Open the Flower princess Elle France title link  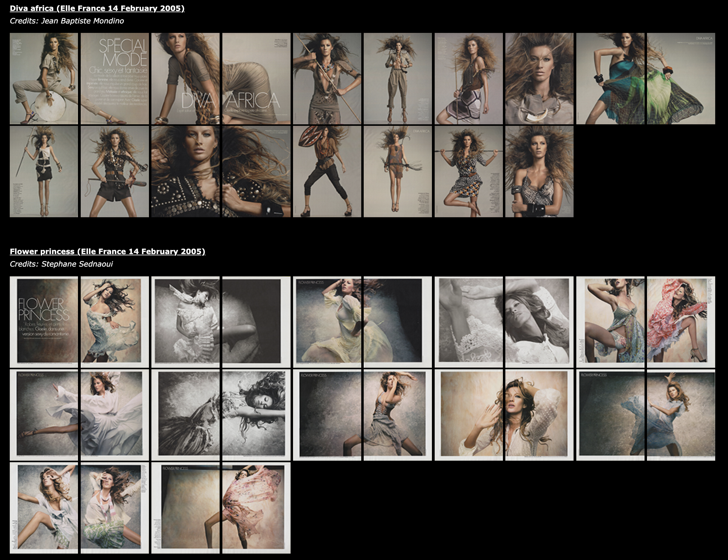pos(107,251)
